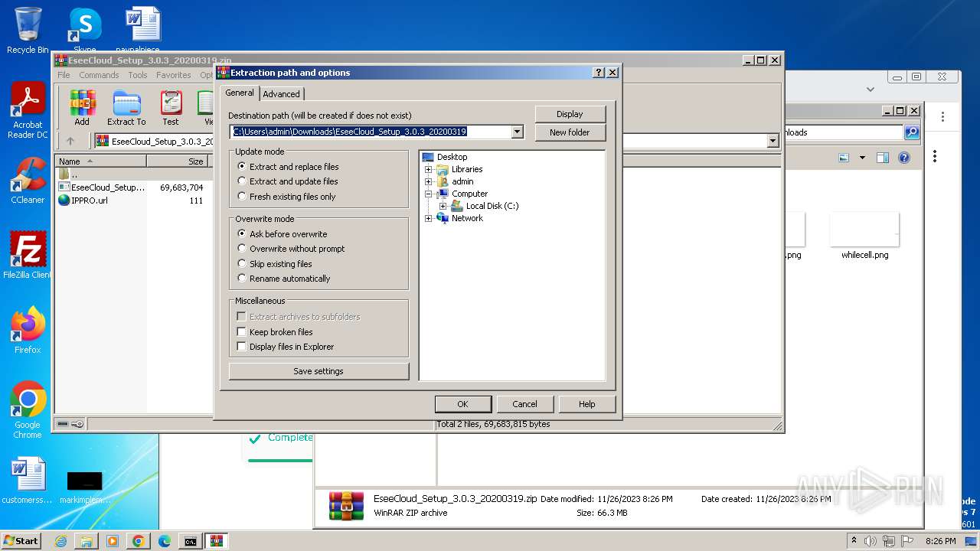This screenshot has width=980, height=551.
Task: Expand the Libraries tree node
Action: pos(429,169)
